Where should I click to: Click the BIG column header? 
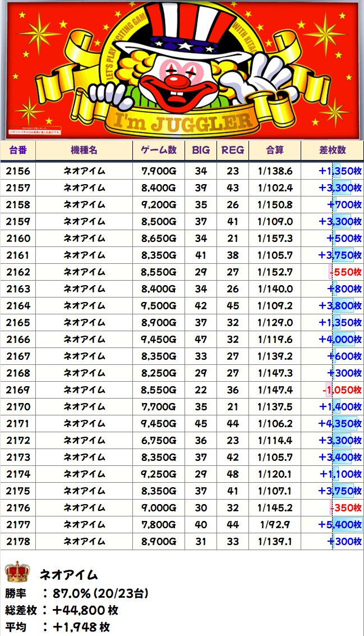201,150
